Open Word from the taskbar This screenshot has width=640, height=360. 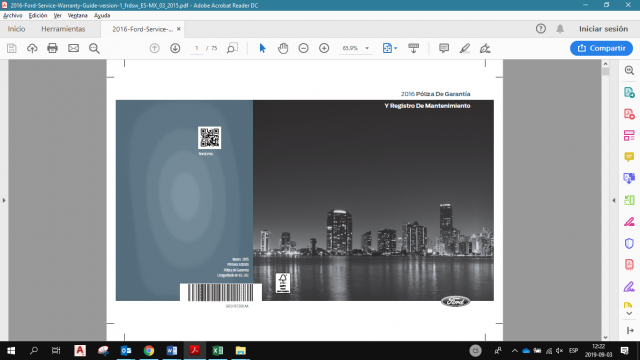pyautogui.click(x=171, y=351)
